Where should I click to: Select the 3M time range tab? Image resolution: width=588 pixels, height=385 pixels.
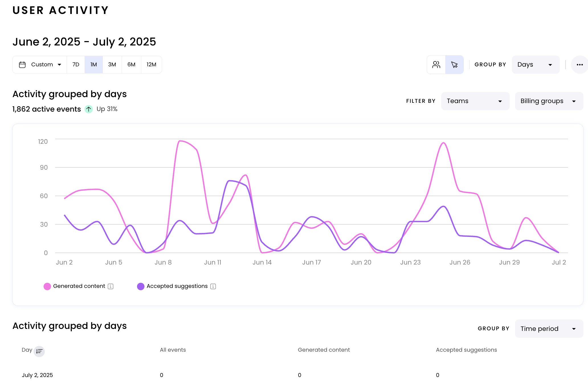112,65
